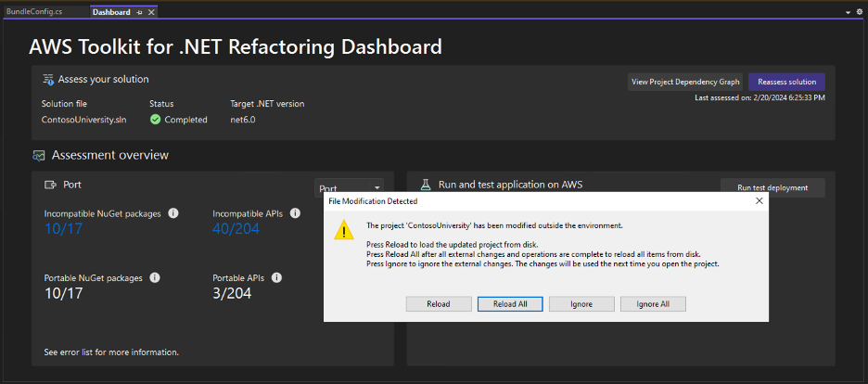868x384 pixels.
Task: Click info icon beside Incompatible APIs
Action: [295, 213]
